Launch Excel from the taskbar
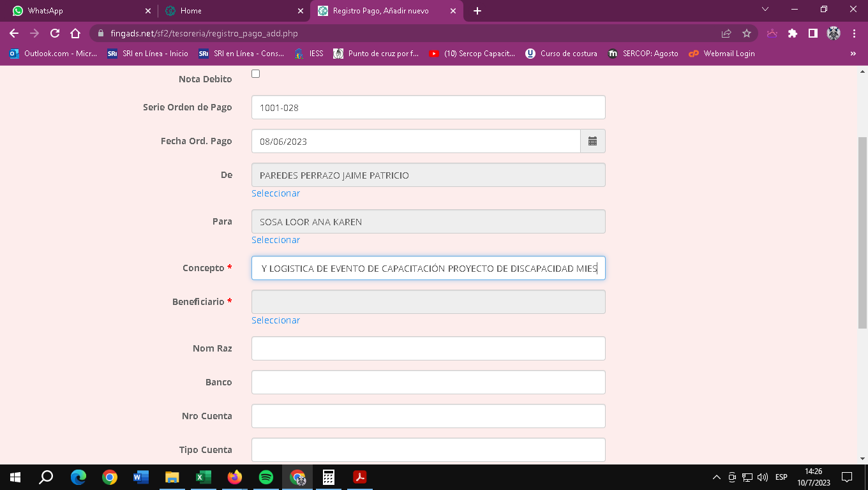The height and width of the screenshot is (490, 868). click(204, 477)
